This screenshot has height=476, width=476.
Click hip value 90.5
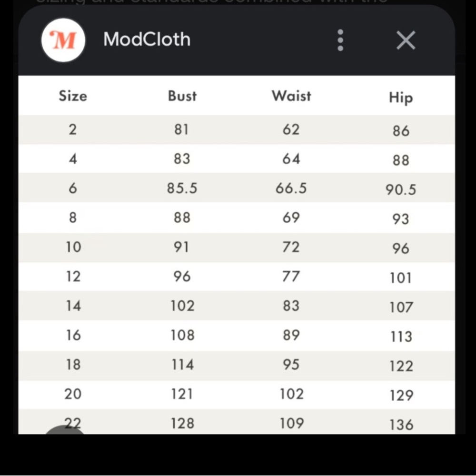401,190
